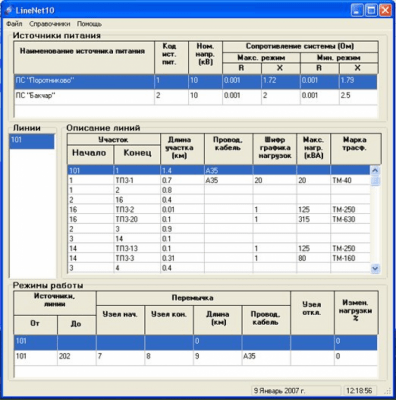Open the Помощь menu
The height and width of the screenshot is (400, 396).
pyautogui.click(x=89, y=24)
